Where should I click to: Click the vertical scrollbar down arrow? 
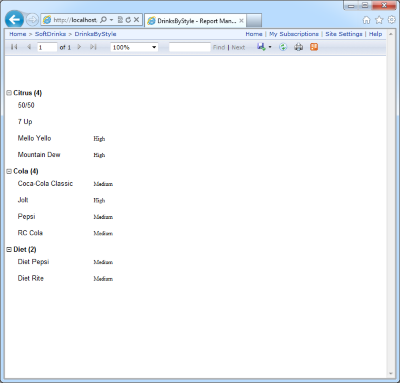(x=391, y=374)
